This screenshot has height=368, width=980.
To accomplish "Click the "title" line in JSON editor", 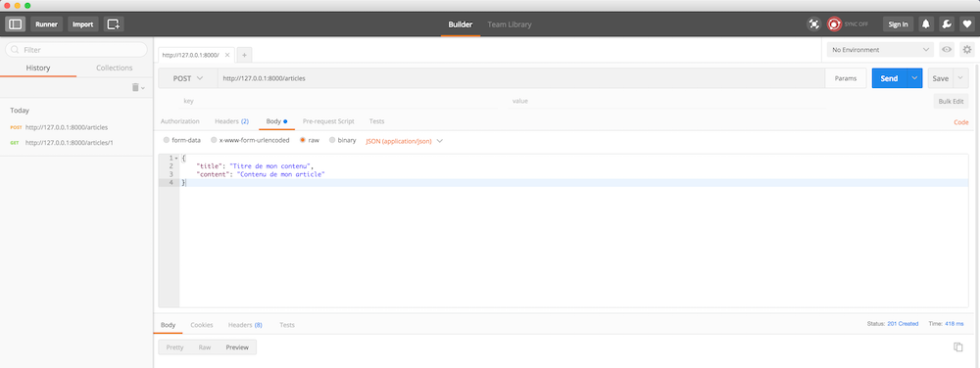I will 255,166.
